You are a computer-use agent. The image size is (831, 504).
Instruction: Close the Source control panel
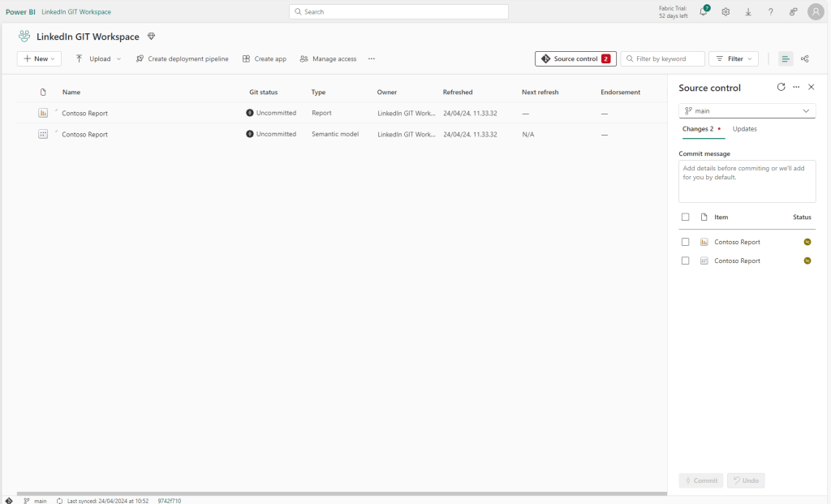811,87
